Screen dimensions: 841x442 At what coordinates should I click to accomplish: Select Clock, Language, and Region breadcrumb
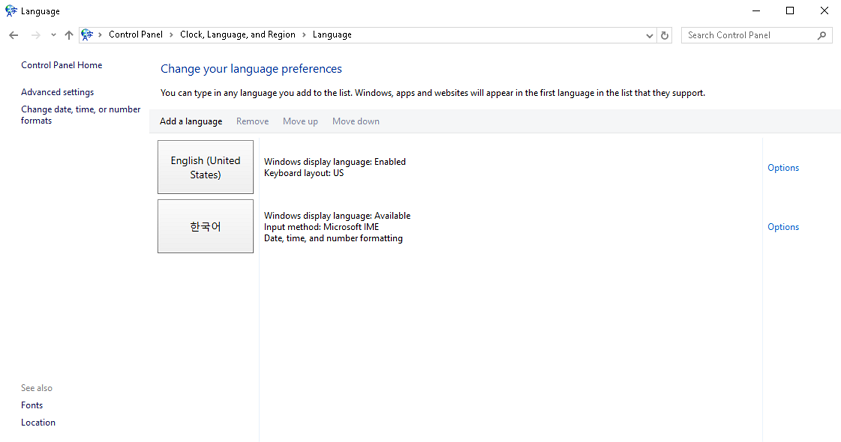tap(237, 35)
